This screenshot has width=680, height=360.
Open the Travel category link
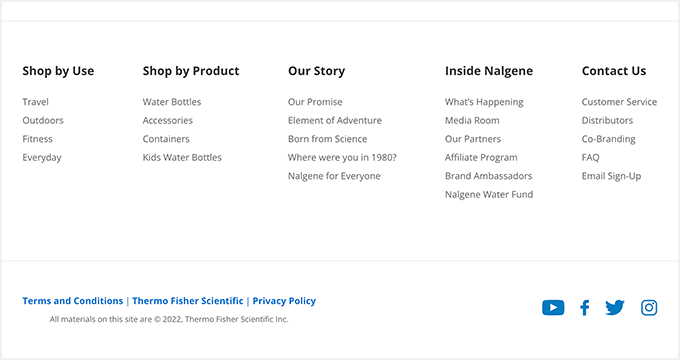36,102
